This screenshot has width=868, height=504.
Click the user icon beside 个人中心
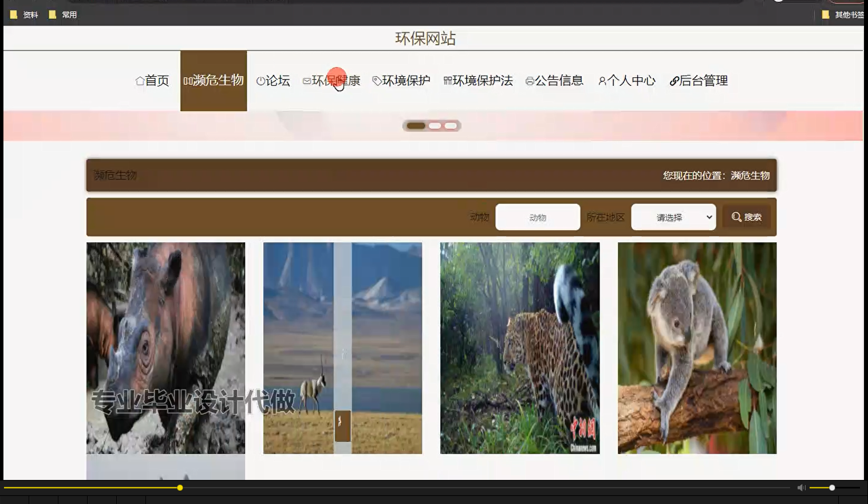(x=602, y=81)
